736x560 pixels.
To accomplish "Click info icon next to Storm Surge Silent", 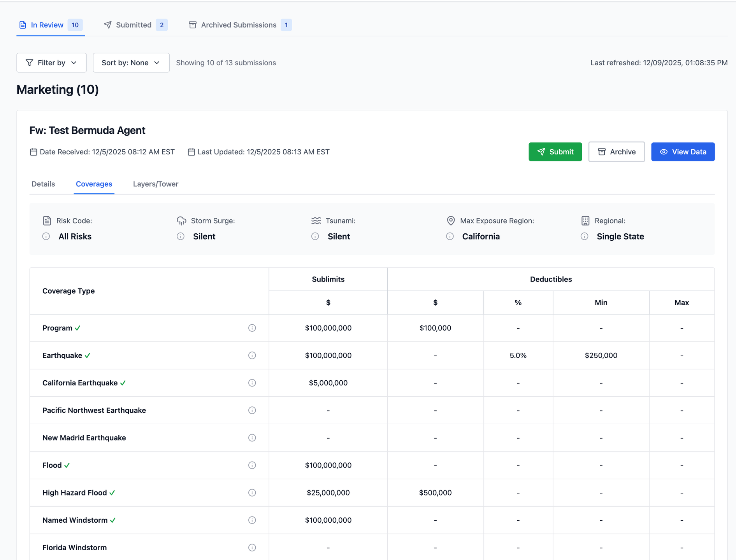I will [x=181, y=236].
